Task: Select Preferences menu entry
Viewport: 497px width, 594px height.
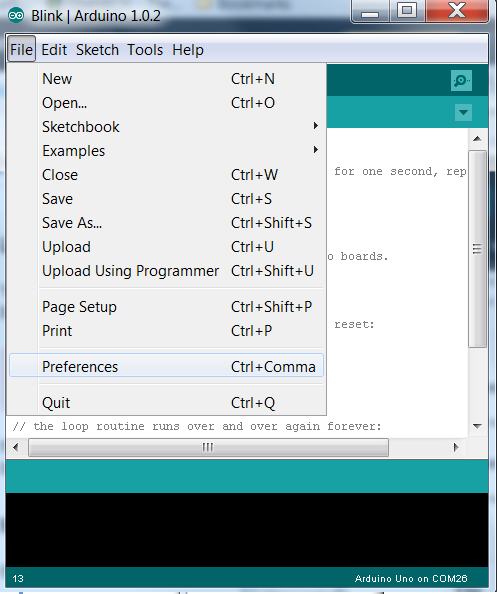Action: point(166,366)
